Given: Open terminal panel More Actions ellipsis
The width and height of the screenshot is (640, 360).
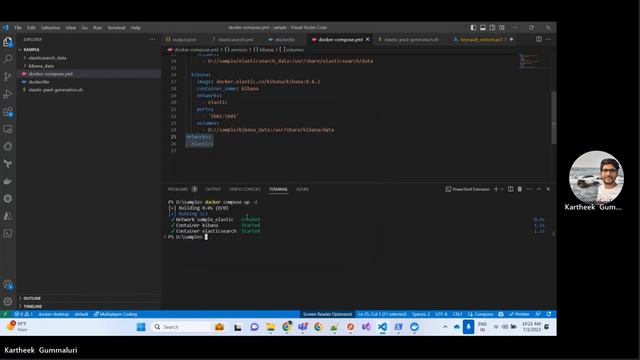Looking at the screenshot, I should [x=529, y=189].
